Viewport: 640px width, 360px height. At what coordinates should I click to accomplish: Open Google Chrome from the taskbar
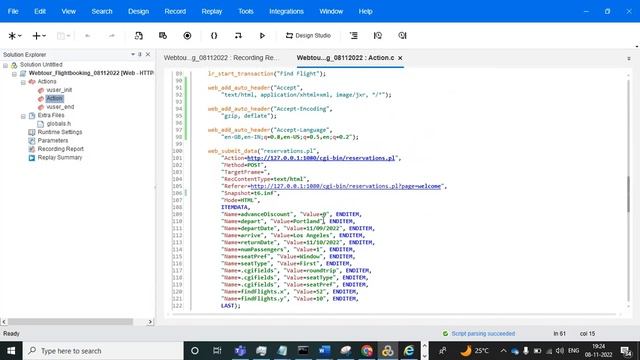(367, 351)
